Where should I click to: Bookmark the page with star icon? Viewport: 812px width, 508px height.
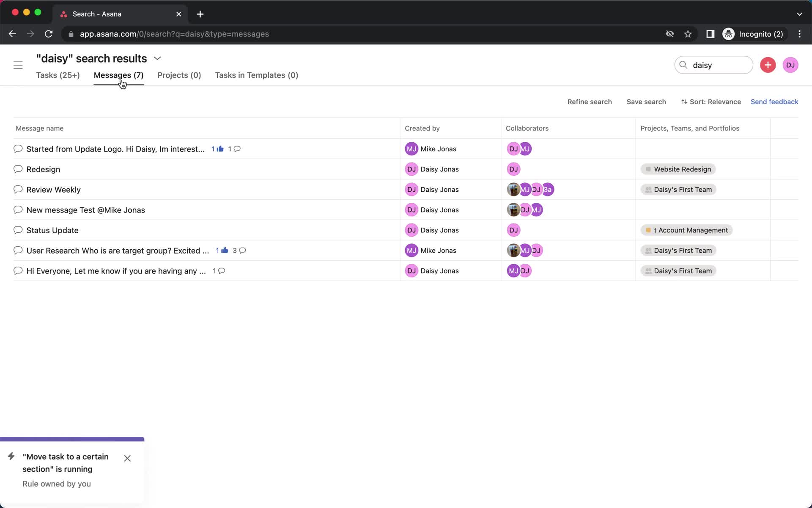pos(688,34)
